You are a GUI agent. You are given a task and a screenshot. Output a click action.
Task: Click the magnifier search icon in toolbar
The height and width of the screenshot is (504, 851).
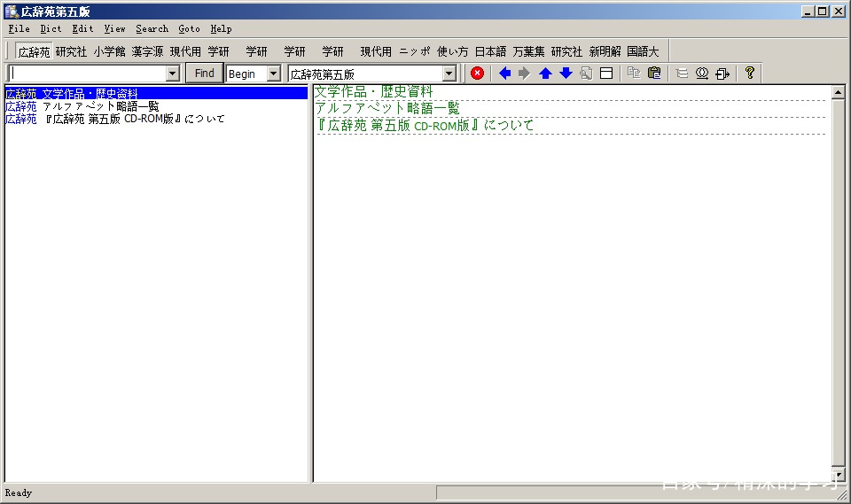[x=702, y=74]
